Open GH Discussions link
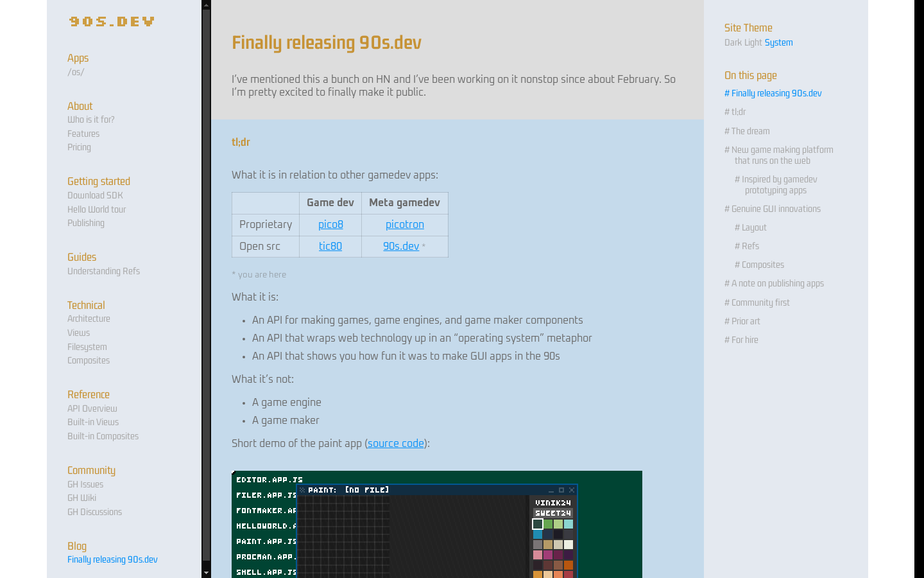The width and height of the screenshot is (924, 578). [x=95, y=512]
